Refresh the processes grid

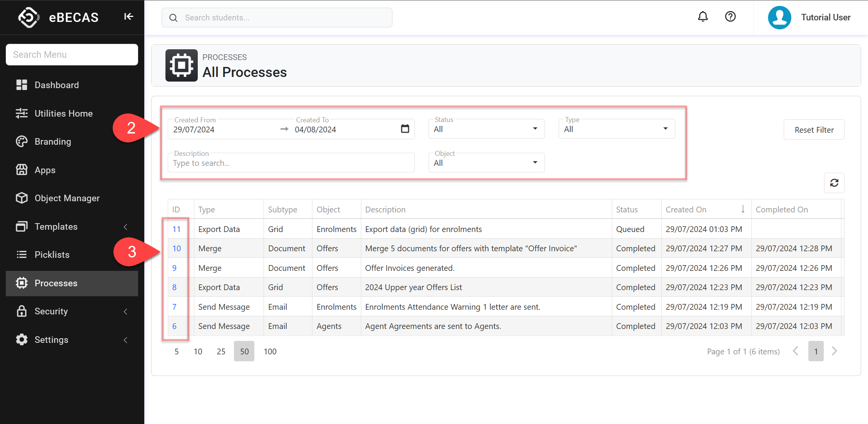834,183
